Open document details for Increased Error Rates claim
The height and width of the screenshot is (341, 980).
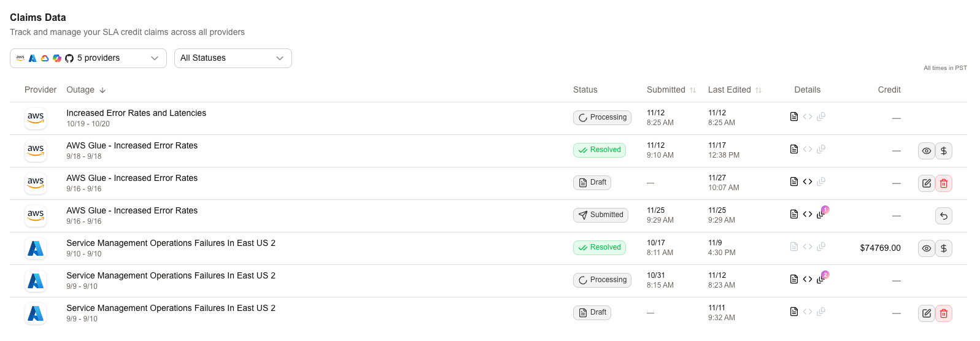click(x=794, y=117)
